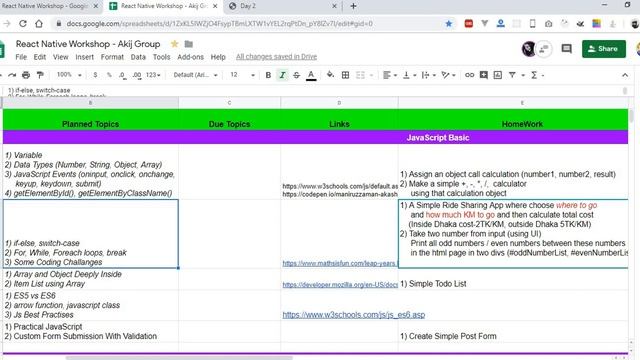
Task: Open the font size dropdown
Action: tap(242, 75)
